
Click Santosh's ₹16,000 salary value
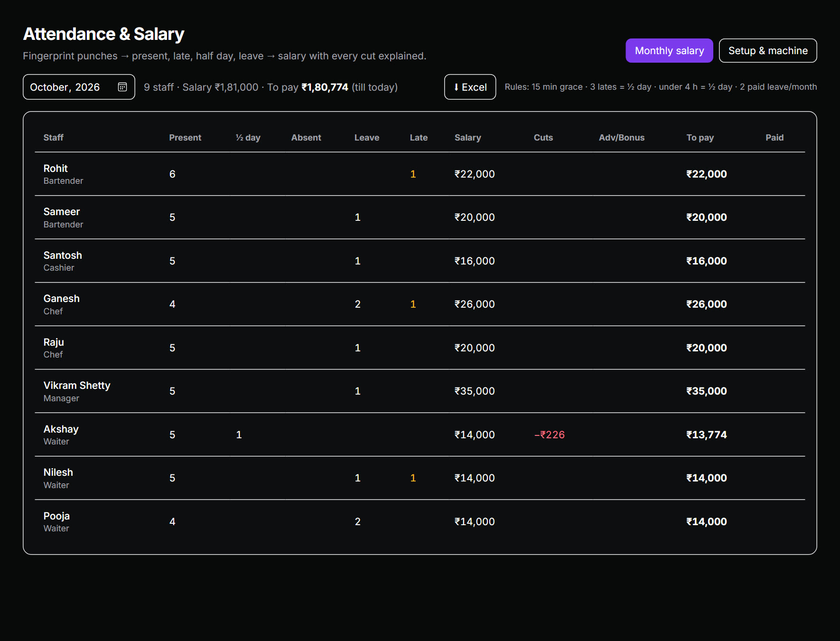coord(475,261)
